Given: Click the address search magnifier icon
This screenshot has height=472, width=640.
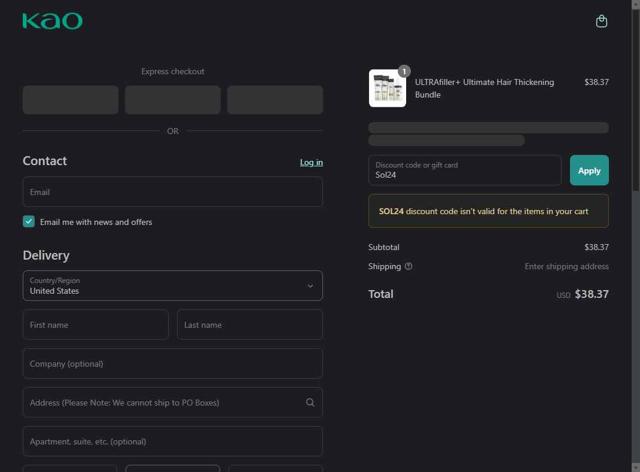Looking at the screenshot, I should pyautogui.click(x=310, y=403).
